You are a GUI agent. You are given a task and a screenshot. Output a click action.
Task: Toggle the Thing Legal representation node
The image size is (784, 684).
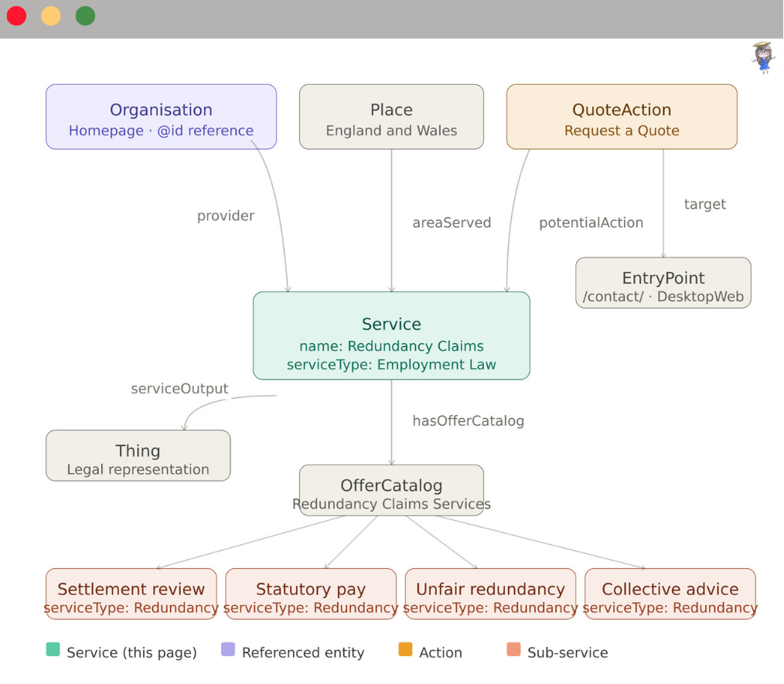[x=138, y=455]
